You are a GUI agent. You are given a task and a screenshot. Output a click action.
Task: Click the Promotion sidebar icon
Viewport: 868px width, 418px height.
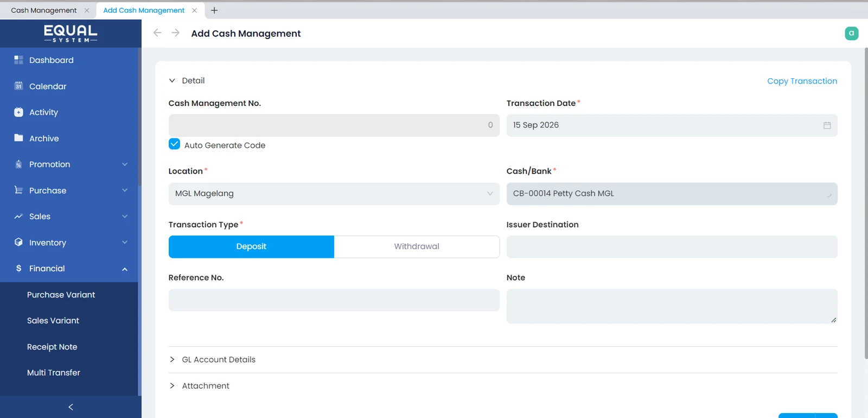(18, 164)
